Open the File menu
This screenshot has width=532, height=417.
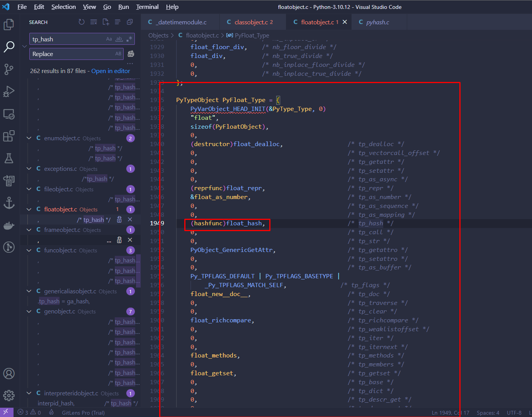pyautogui.click(x=22, y=7)
